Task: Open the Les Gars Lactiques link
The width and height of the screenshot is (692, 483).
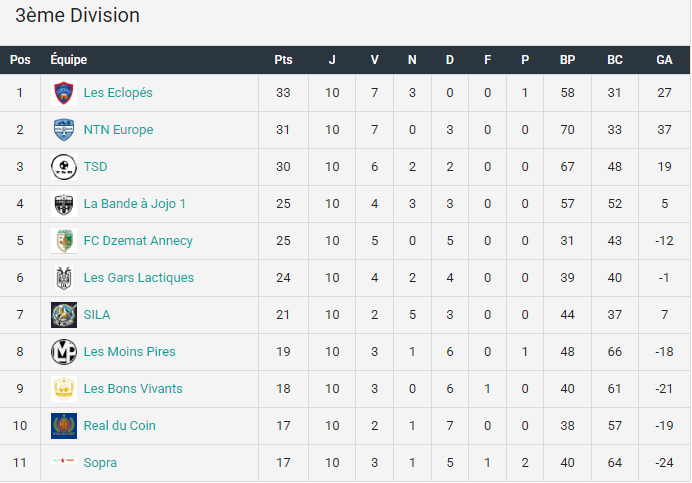Action: pyautogui.click(x=139, y=278)
